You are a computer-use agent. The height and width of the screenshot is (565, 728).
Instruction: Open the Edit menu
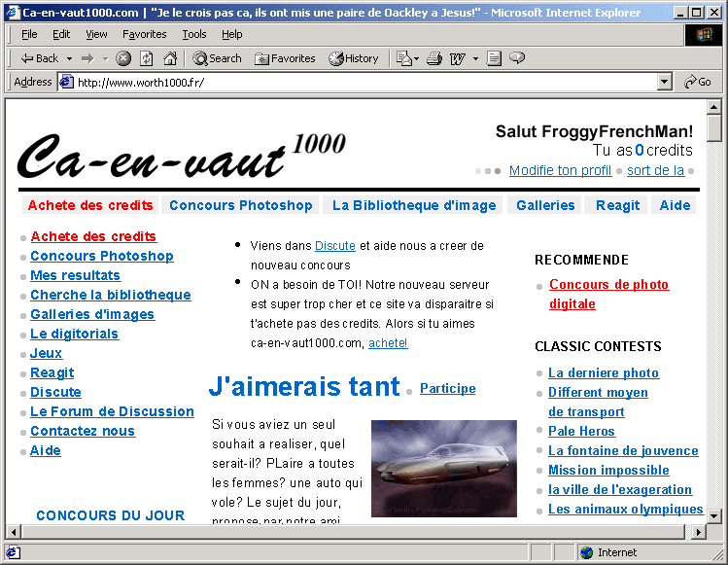(61, 34)
